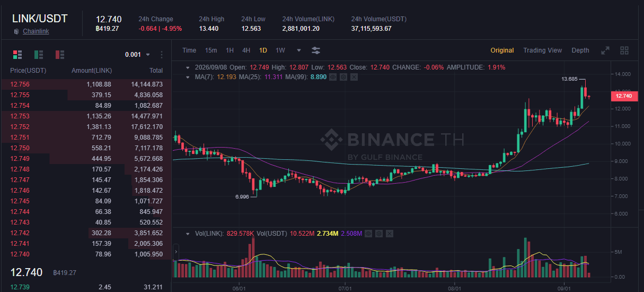Open order book more options menu
Image resolution: width=644 pixels, height=292 pixels.
pos(162,55)
